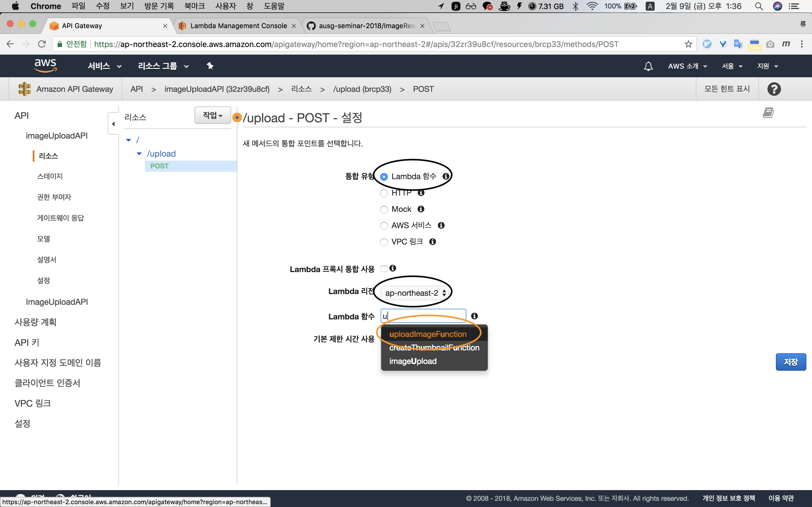Open the help question mark icon
This screenshot has width=812, height=507.
click(x=774, y=89)
